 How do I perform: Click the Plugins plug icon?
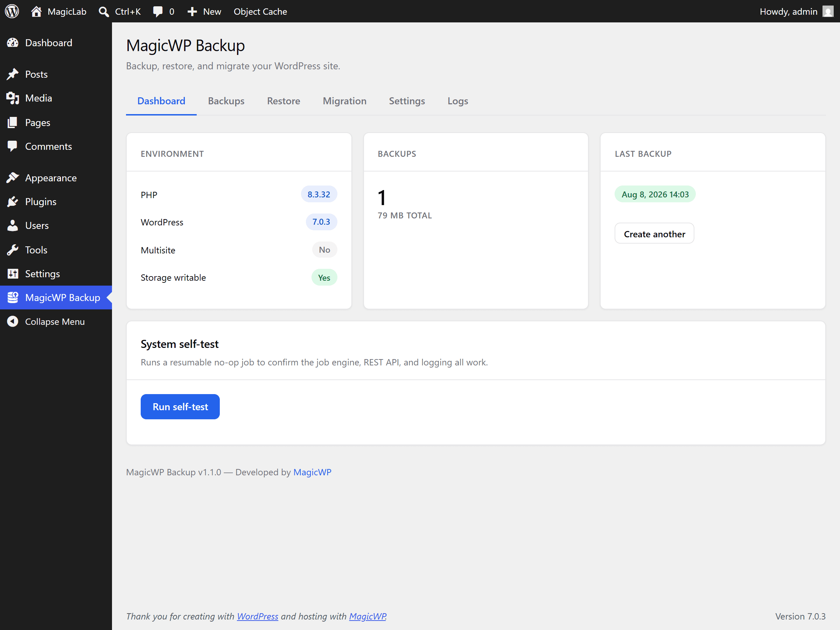(13, 202)
